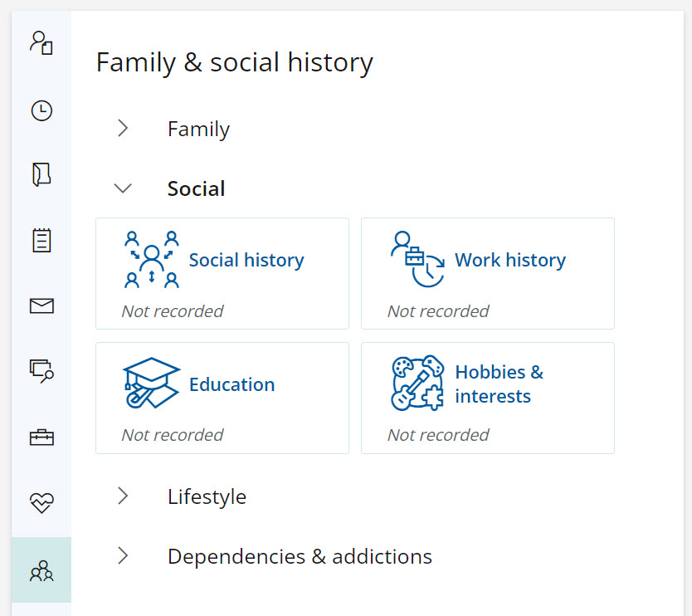Collapse the Social section chevron
Screen dimensions: 692x616
pos(123,188)
